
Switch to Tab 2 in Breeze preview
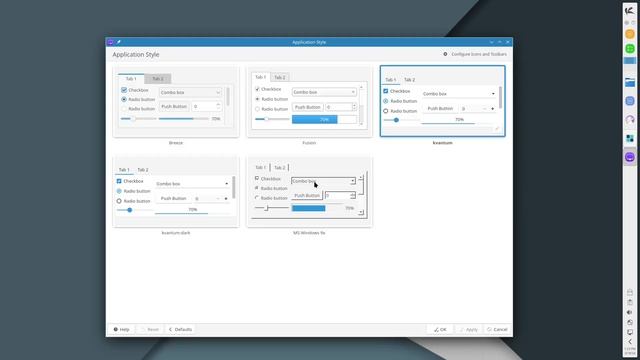pyautogui.click(x=158, y=78)
